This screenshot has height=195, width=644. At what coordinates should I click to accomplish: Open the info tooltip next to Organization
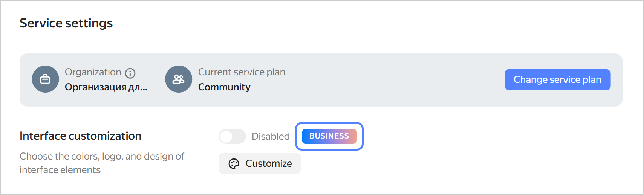pyautogui.click(x=130, y=73)
